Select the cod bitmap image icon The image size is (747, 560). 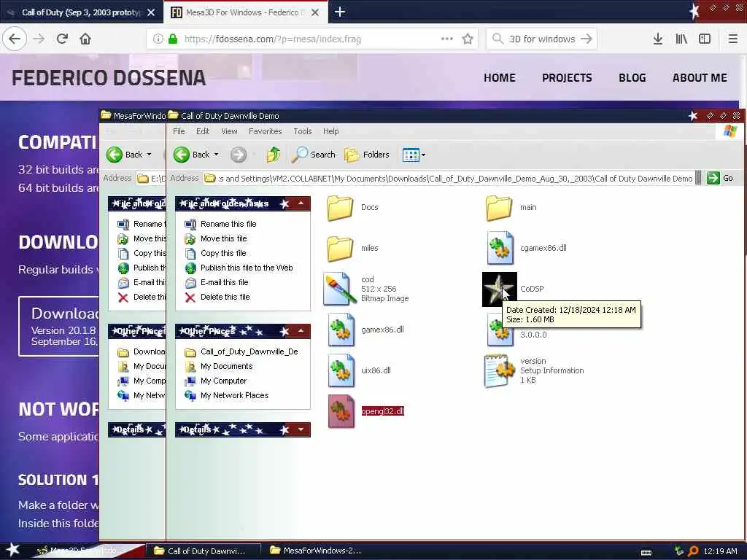tap(340, 289)
